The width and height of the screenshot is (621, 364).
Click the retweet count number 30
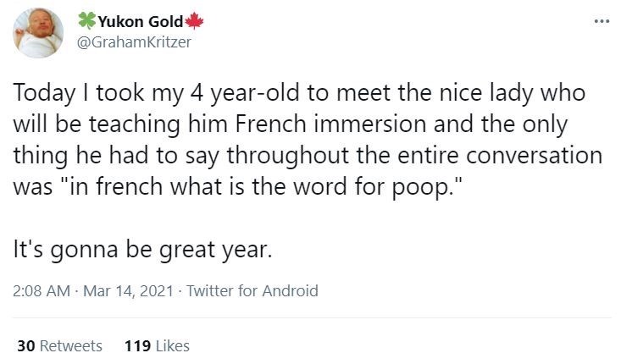tap(25, 345)
